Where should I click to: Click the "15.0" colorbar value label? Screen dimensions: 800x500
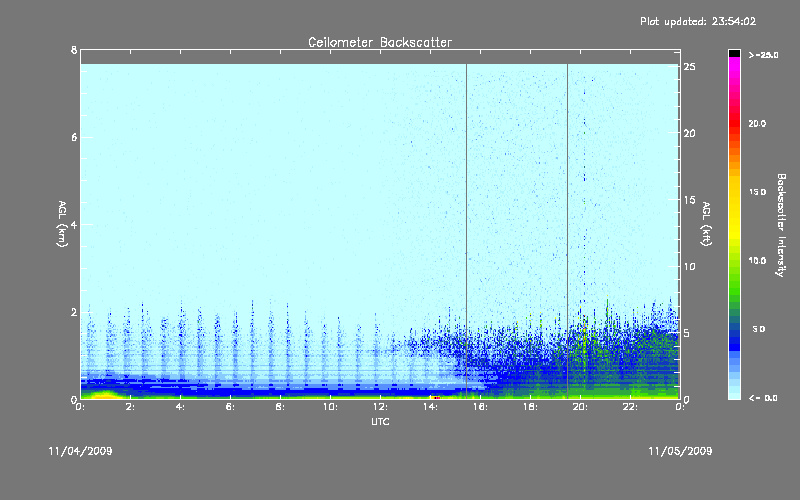point(757,192)
